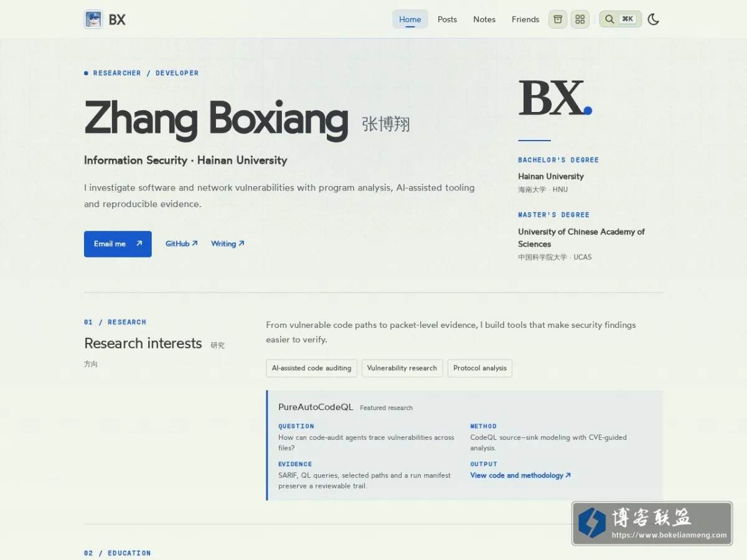Open the GitHub link

tap(182, 244)
